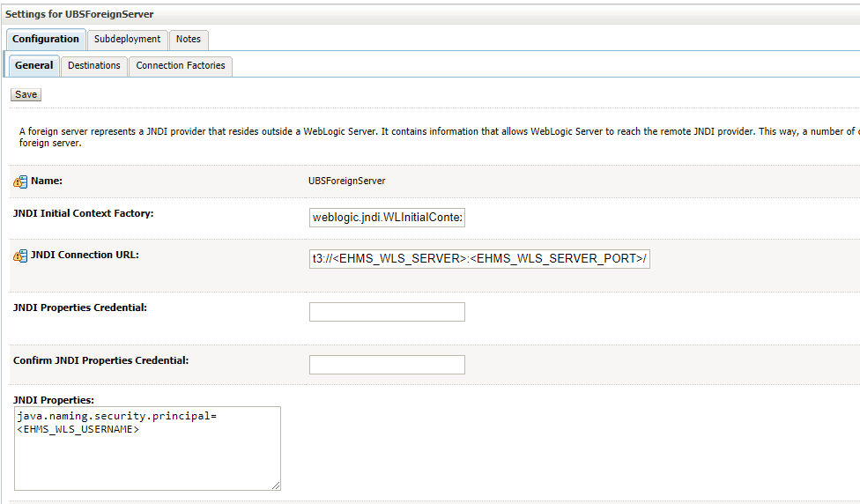Viewport: 860px width, 504px height.
Task: Open the Notes tab
Action: pyautogui.click(x=188, y=39)
